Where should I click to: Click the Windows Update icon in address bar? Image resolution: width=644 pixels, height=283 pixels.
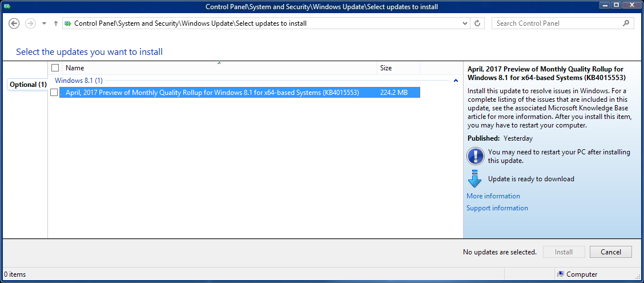tap(68, 23)
